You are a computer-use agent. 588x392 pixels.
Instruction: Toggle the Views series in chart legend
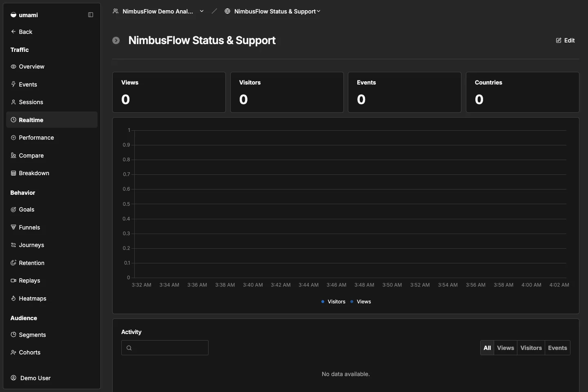click(x=361, y=302)
